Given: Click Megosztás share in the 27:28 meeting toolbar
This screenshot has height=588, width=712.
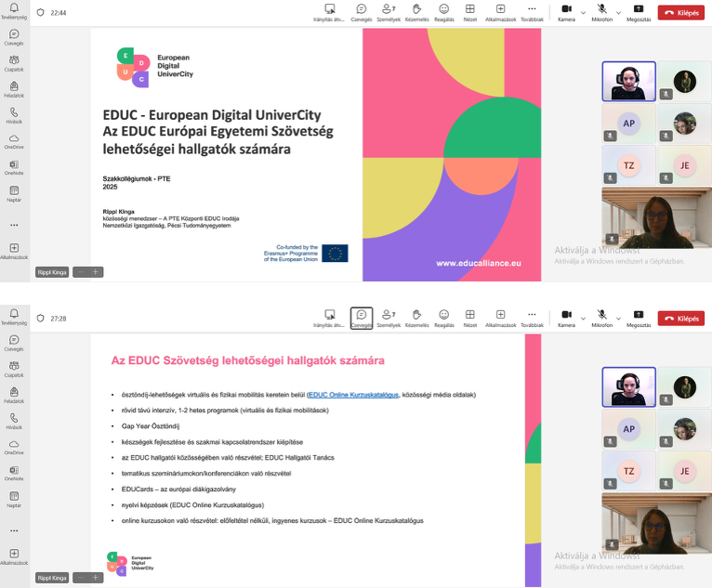Looking at the screenshot, I should pos(639,319).
